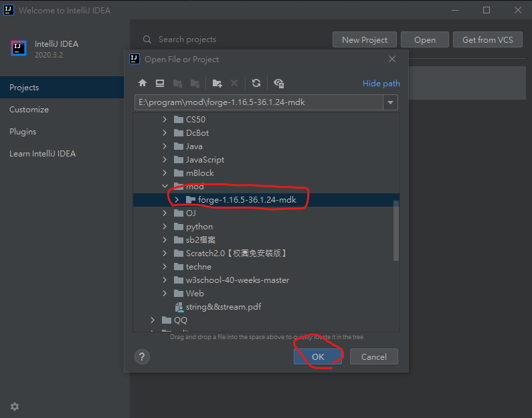Open settings gear in welcome window
This screenshot has height=418, width=532.
point(15,407)
